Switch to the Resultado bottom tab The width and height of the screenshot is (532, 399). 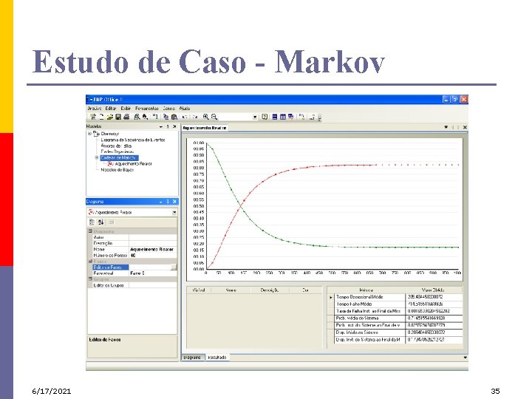216,358
